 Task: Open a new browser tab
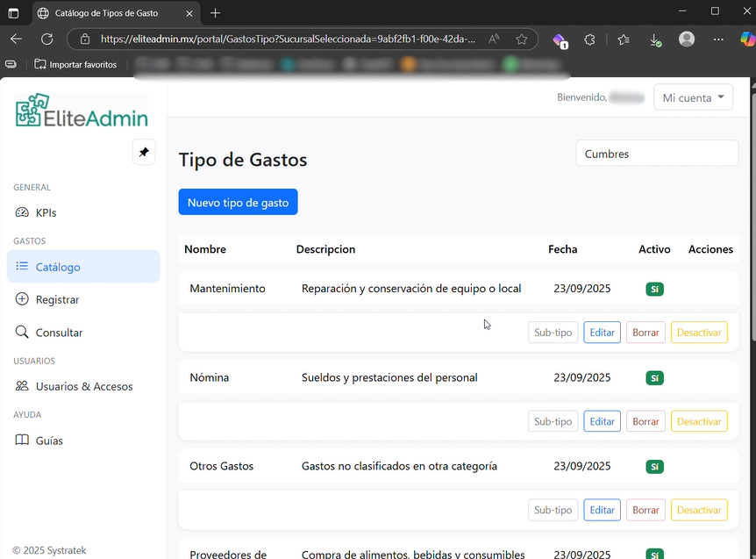click(x=216, y=12)
